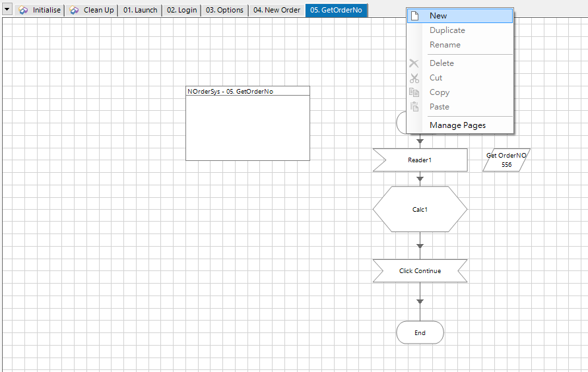The height and width of the screenshot is (372, 588).
Task: Click Cut in the context menu
Action: [460, 78]
